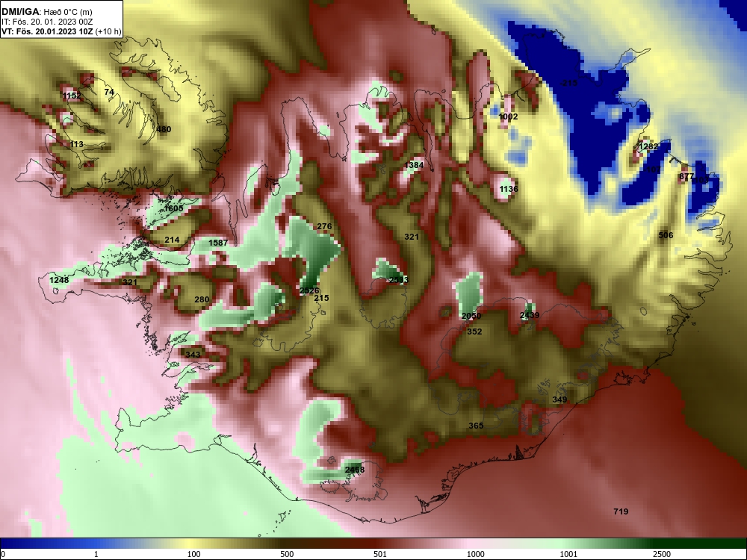The height and width of the screenshot is (560, 747).
Task: Click the map value 1384
Action: [414, 165]
